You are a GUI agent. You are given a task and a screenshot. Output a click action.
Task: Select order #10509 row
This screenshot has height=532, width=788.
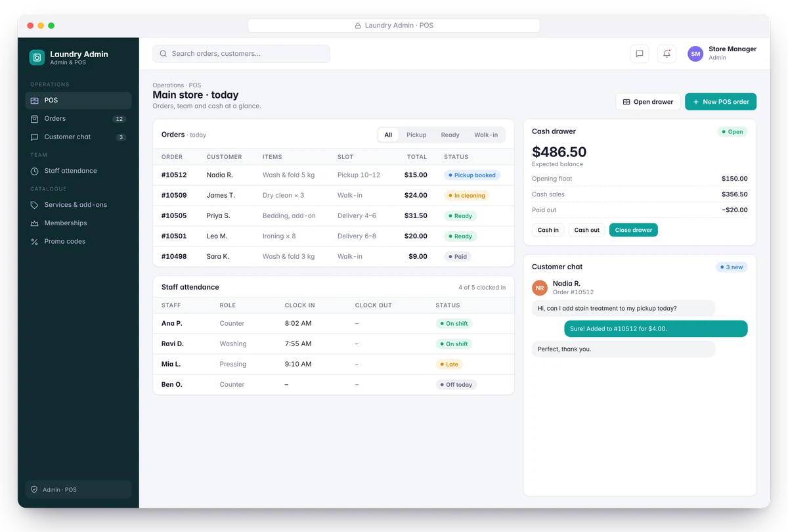[x=334, y=196]
